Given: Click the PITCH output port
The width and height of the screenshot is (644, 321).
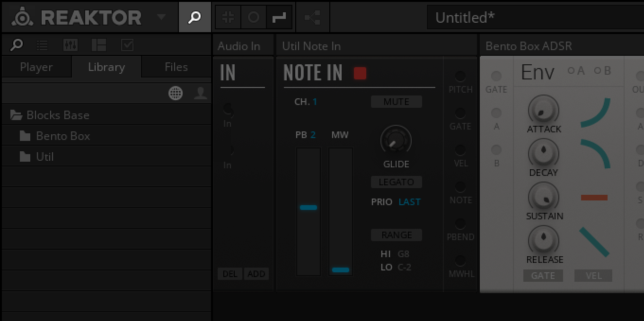Looking at the screenshot, I should coord(460,76).
